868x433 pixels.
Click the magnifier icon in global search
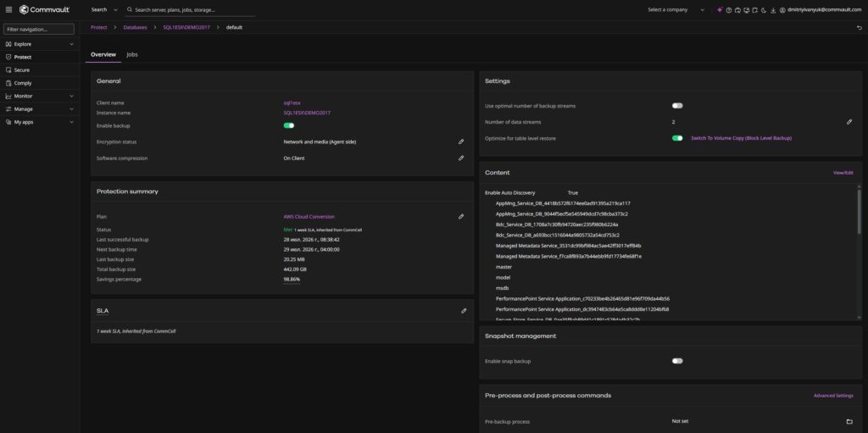(130, 9)
